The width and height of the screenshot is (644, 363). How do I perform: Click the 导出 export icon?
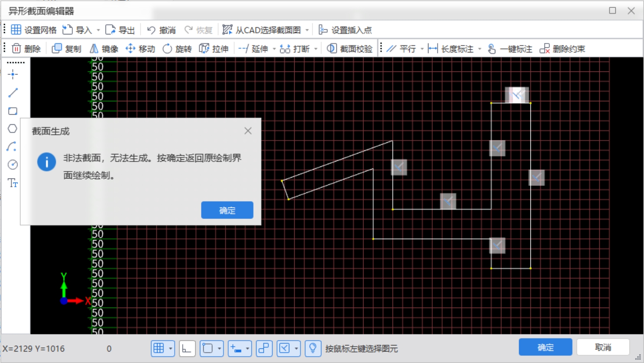coord(110,30)
